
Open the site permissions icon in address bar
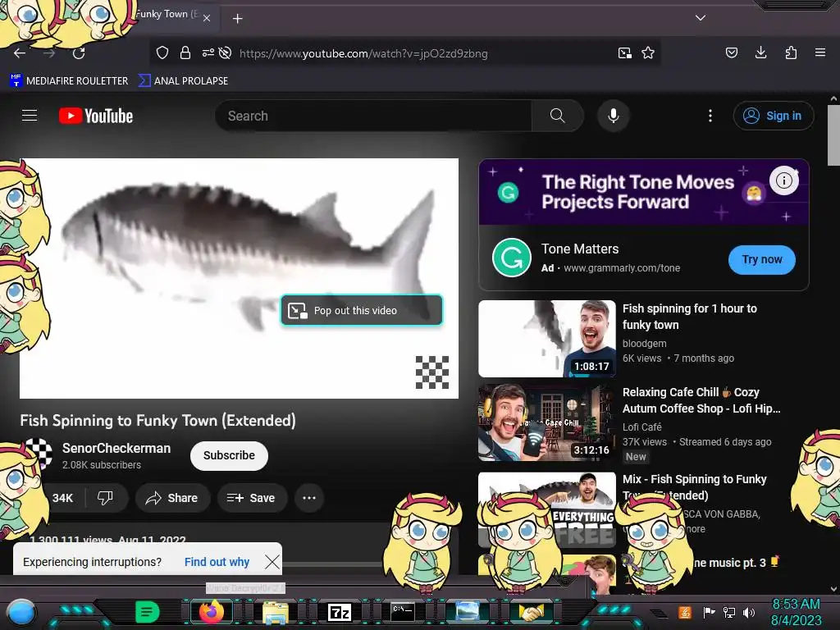coord(208,52)
